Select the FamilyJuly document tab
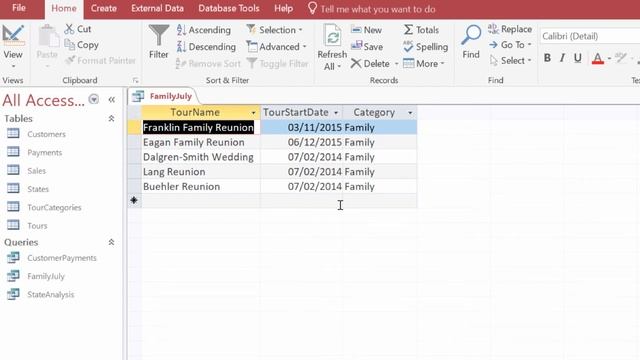This screenshot has height=360, width=640. coord(164,96)
